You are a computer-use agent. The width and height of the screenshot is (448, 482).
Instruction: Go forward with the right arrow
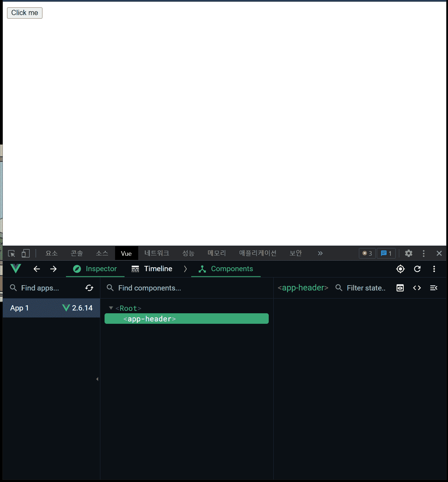click(53, 269)
